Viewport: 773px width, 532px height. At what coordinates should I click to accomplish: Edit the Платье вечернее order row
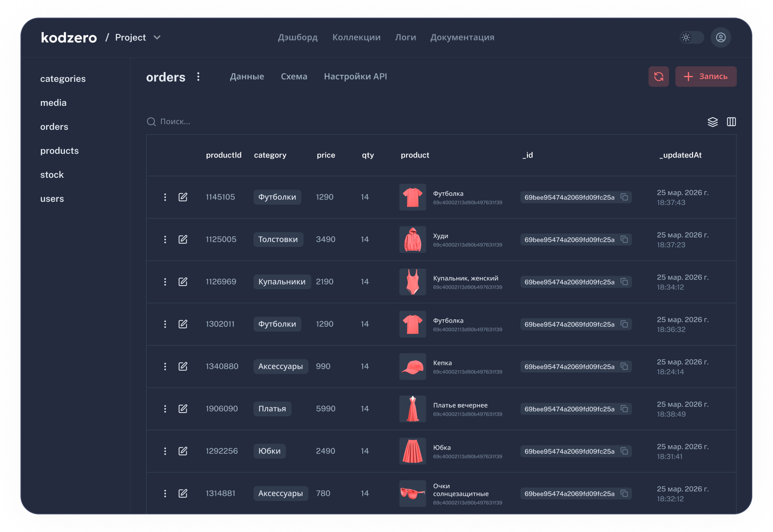pos(183,409)
